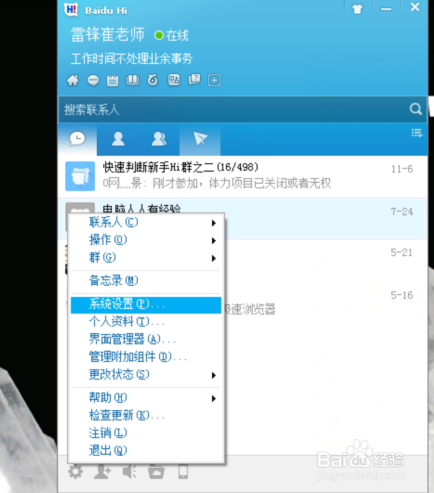Open the 快速判断新手Hi群之二 conversation
The height and width of the screenshot is (493, 434).
coord(243,176)
